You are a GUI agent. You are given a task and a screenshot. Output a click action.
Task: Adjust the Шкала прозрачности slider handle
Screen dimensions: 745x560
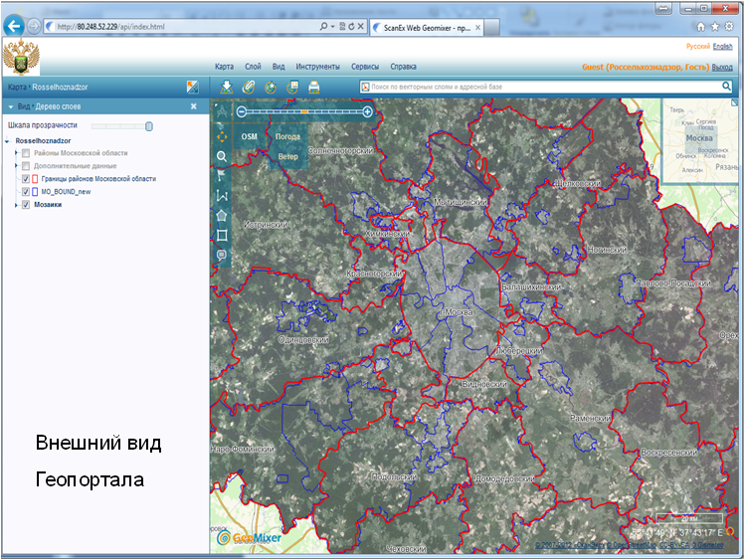tap(149, 126)
